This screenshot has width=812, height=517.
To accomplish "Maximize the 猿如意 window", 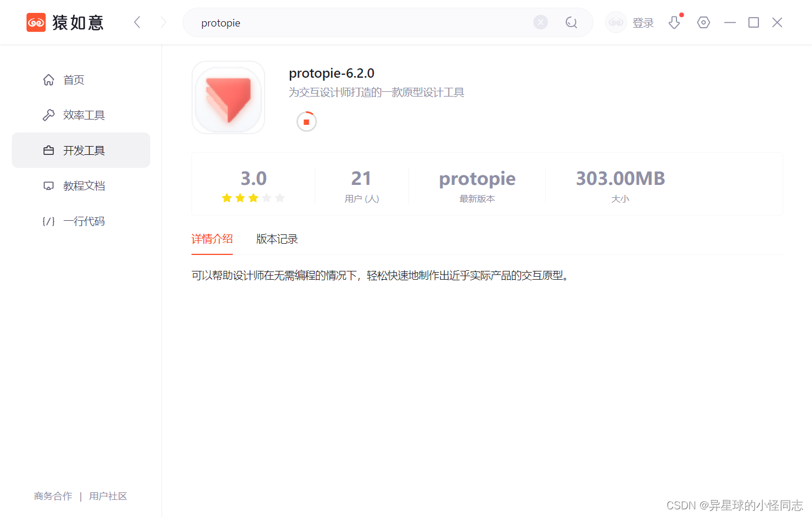I will [754, 22].
